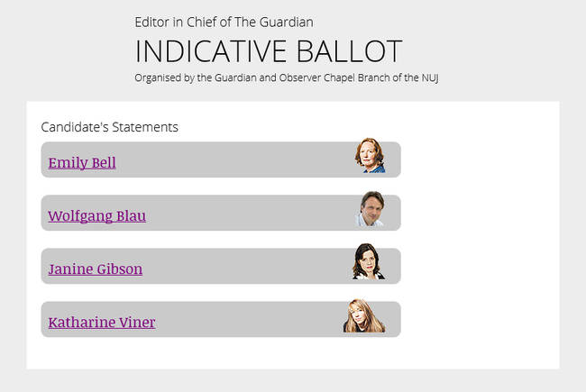Click the "Candidate's Statements" section heading
The height and width of the screenshot is (392, 586).
coord(110,127)
